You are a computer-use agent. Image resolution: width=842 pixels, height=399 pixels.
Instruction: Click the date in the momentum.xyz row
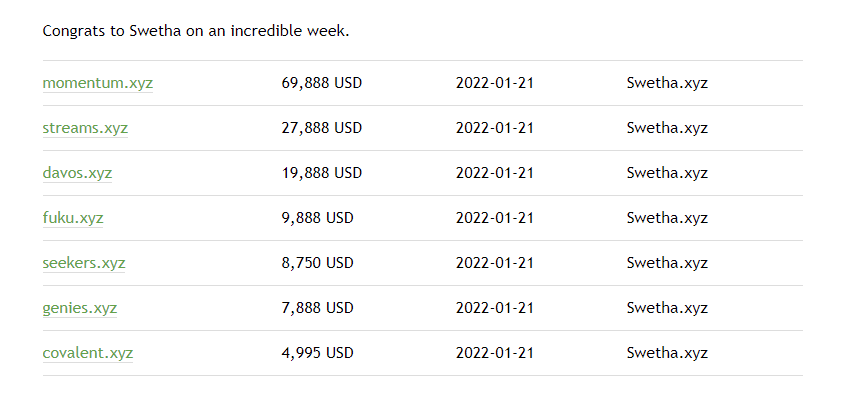[x=495, y=83]
